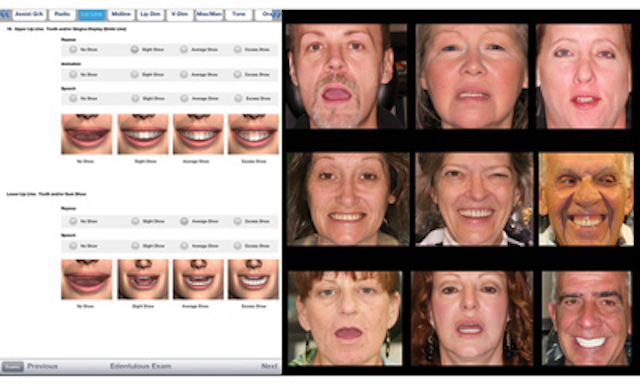Switch to the Lip Dim tab
This screenshot has height=384, width=640.
click(x=150, y=15)
